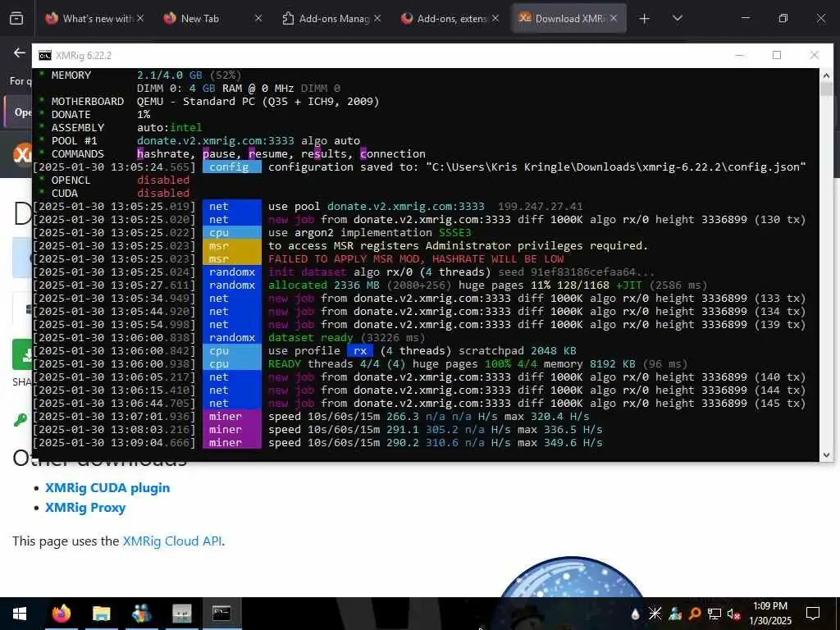Follow the XMRig Cloud API link
The width and height of the screenshot is (840, 630).
pyautogui.click(x=172, y=541)
